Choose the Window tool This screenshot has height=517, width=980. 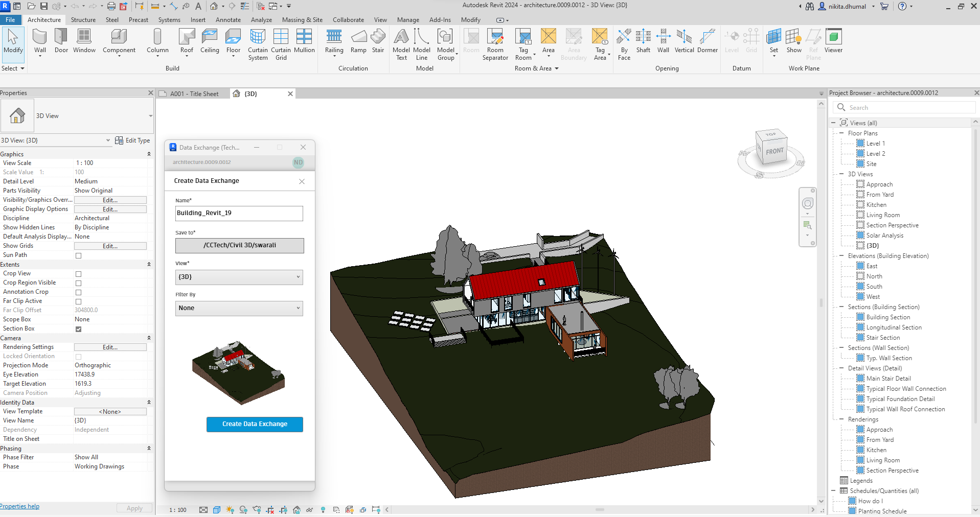pyautogui.click(x=84, y=41)
